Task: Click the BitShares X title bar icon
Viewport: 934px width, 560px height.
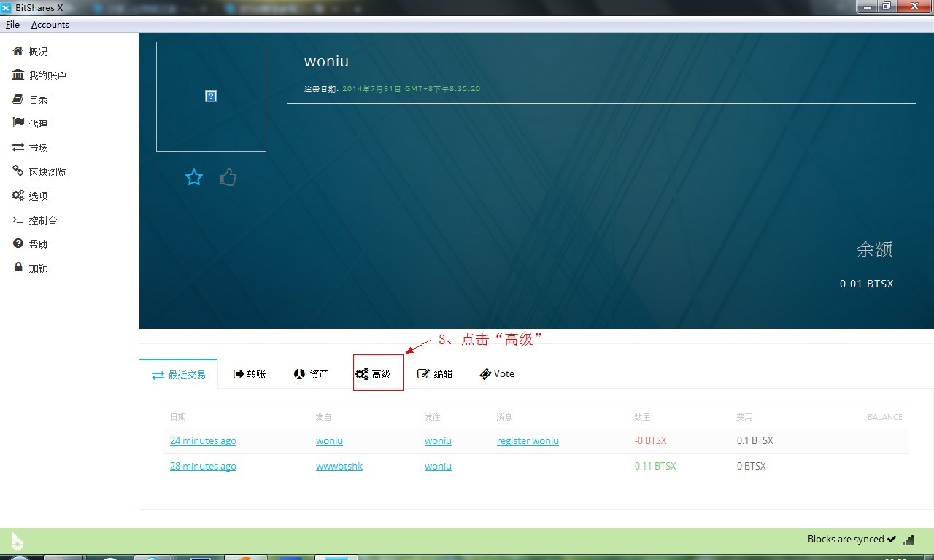Action: tap(7, 7)
